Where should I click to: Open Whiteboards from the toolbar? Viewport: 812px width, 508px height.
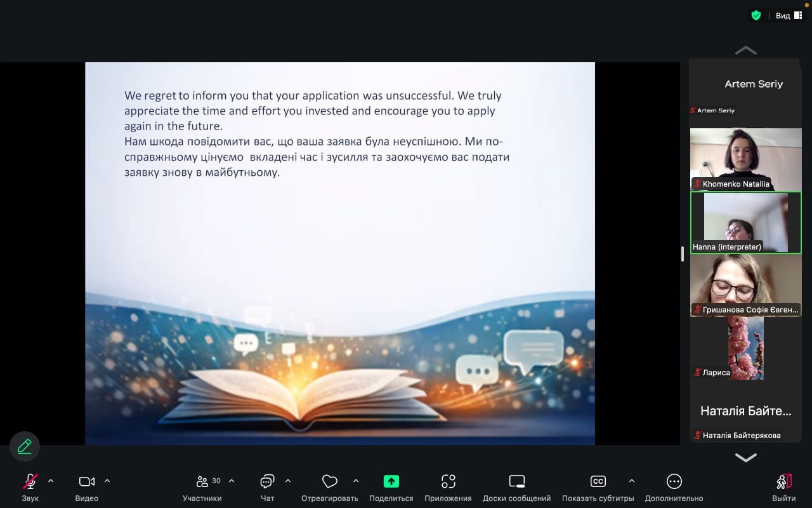coord(517,481)
